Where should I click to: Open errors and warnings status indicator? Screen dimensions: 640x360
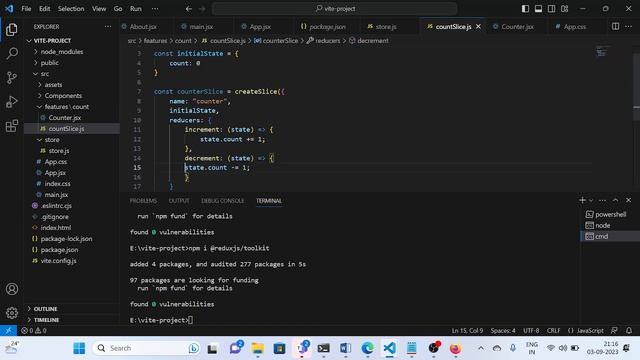(x=34, y=331)
